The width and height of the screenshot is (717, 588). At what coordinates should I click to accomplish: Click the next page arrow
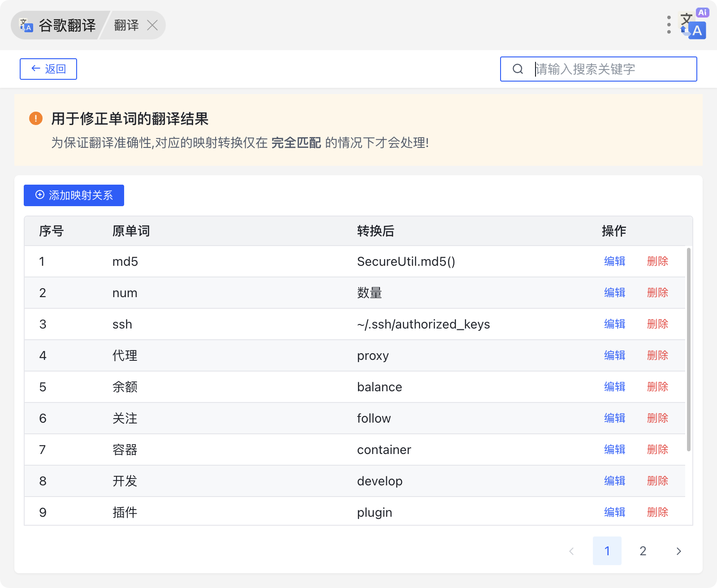[679, 551]
